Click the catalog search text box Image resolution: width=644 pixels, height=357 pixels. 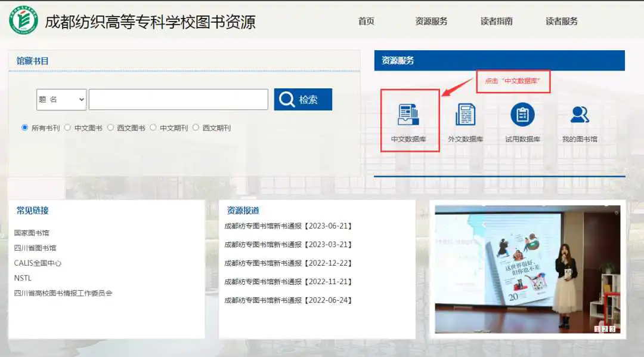coord(178,100)
